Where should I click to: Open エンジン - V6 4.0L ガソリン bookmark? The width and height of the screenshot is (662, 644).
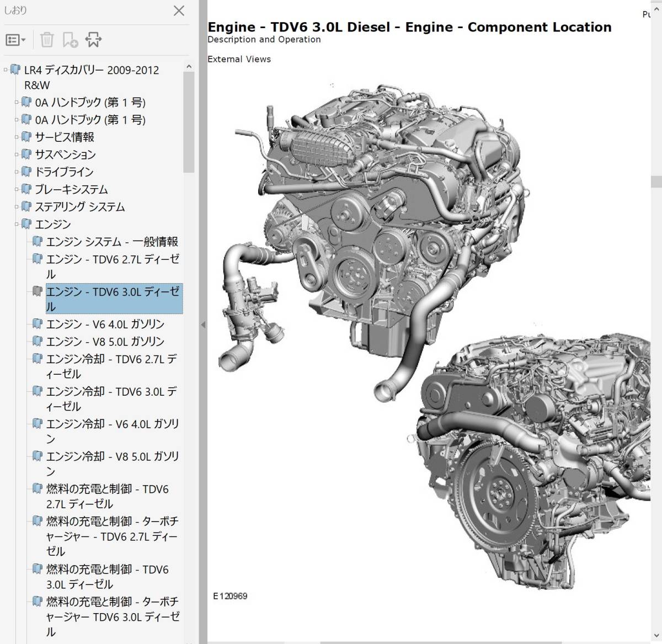[x=105, y=324]
